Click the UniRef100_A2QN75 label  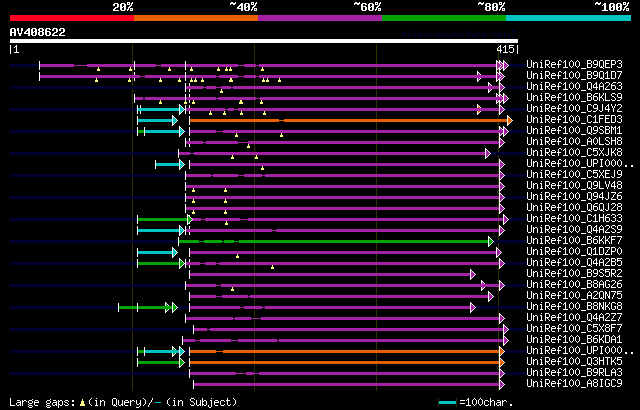coord(574,296)
